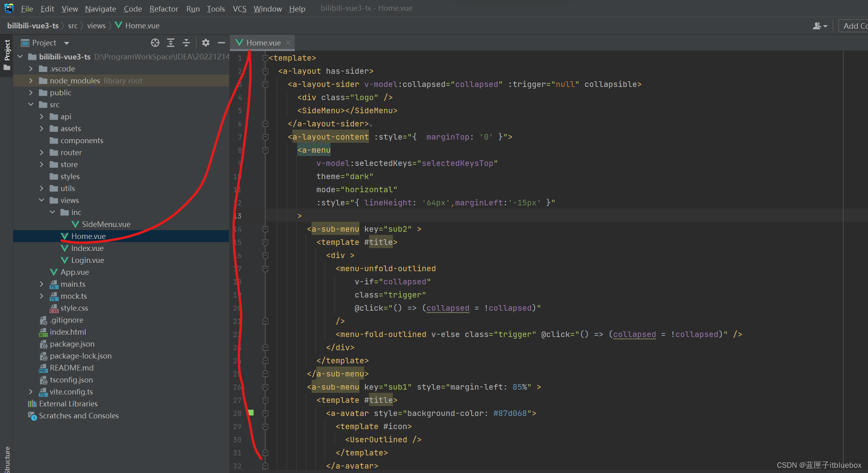Expand the node_modules folder

[31, 81]
